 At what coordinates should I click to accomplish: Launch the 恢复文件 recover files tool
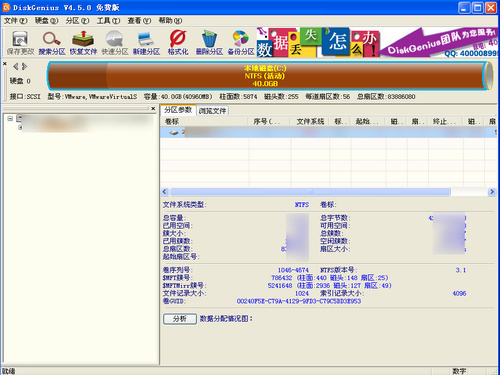pos(83,43)
